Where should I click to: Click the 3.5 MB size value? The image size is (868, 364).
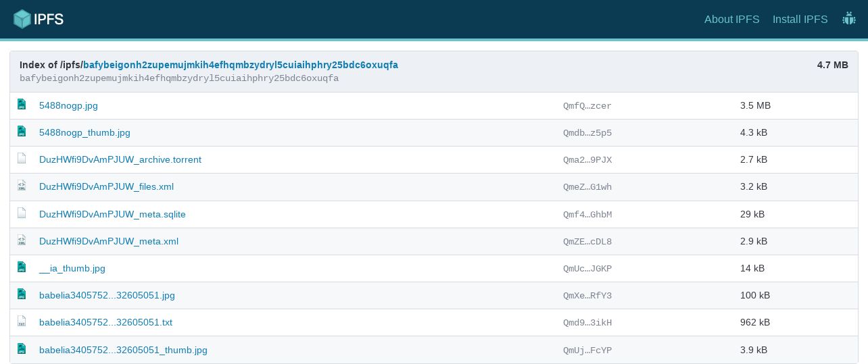[x=755, y=105]
